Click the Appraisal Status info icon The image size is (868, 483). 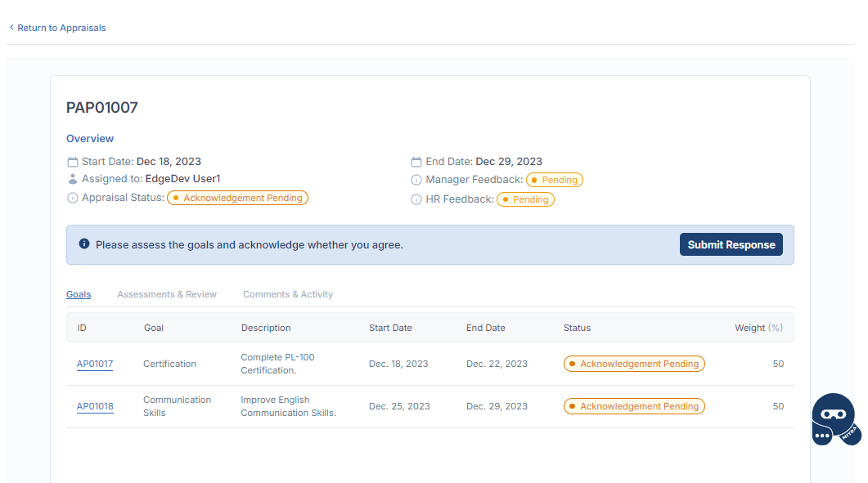pyautogui.click(x=73, y=198)
